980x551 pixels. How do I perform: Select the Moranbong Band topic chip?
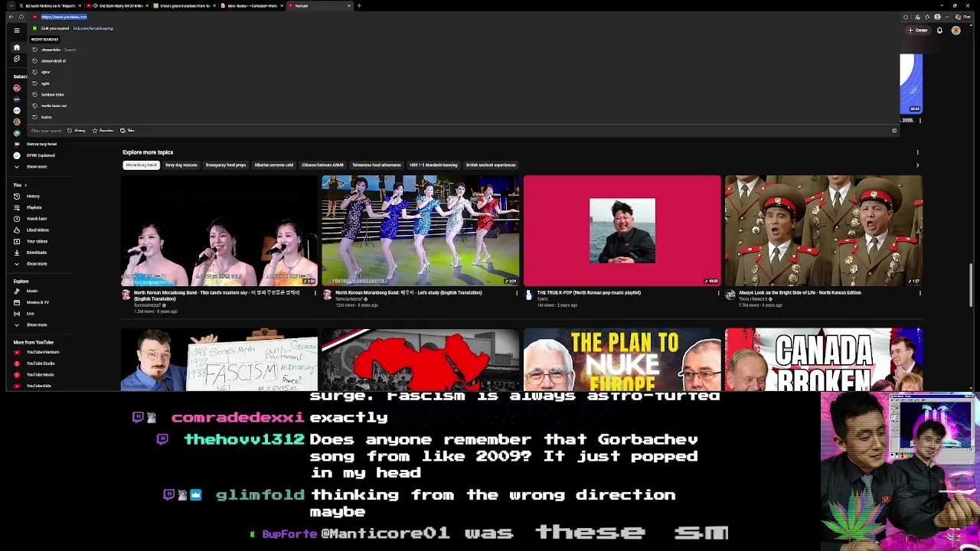tap(141, 165)
